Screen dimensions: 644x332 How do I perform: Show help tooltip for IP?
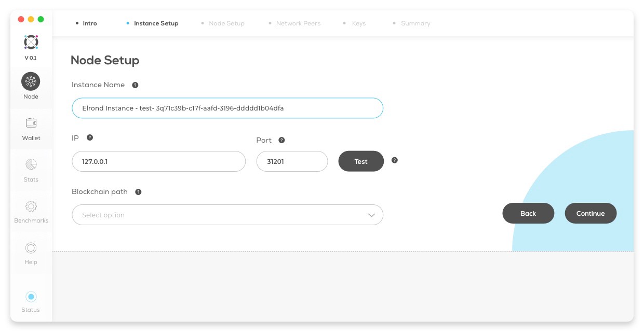(90, 137)
